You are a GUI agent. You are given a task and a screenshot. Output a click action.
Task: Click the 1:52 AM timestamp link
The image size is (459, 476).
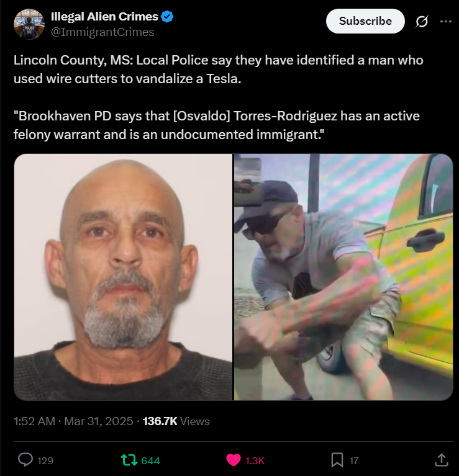[34, 421]
